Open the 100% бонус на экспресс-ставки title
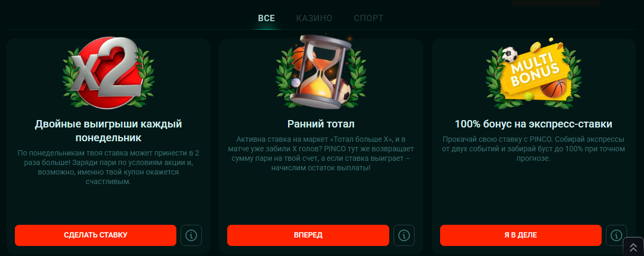The width and height of the screenshot is (644, 256). click(533, 124)
